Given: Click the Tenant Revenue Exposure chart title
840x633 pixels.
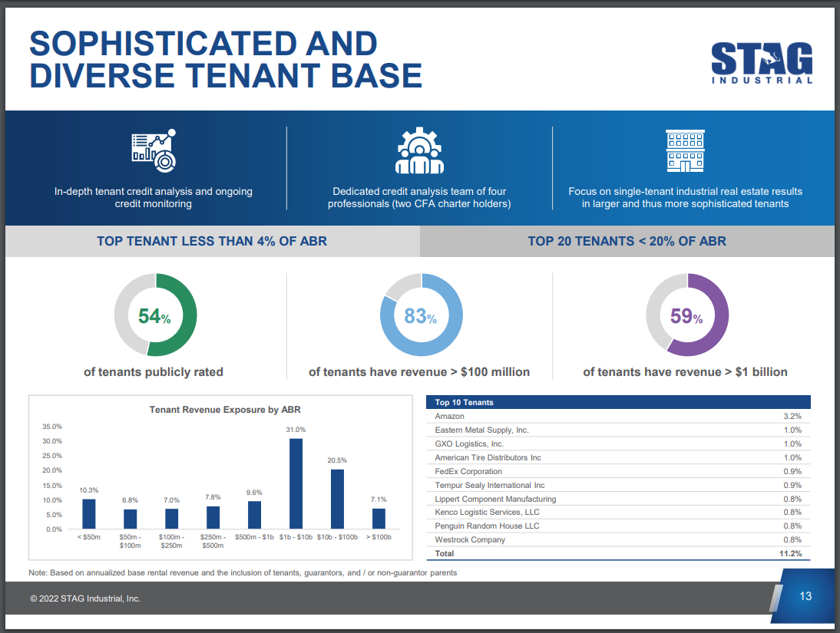Looking at the screenshot, I should (225, 410).
